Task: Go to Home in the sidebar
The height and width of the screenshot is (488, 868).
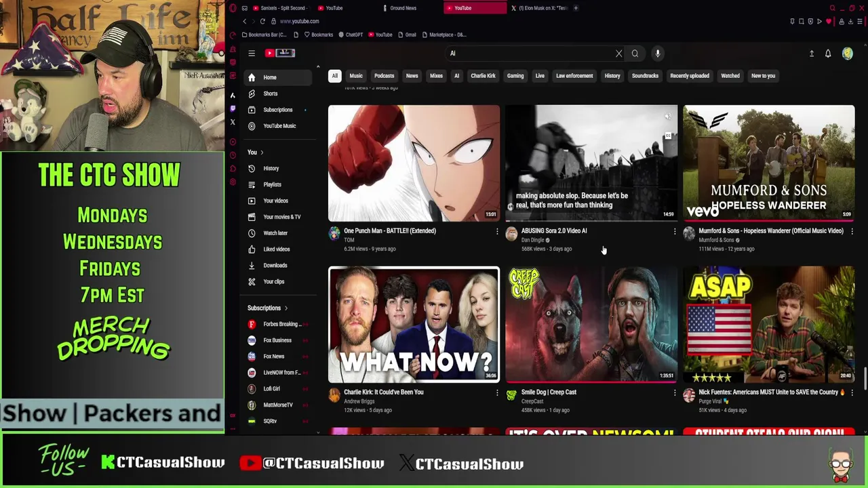Action: click(277, 77)
